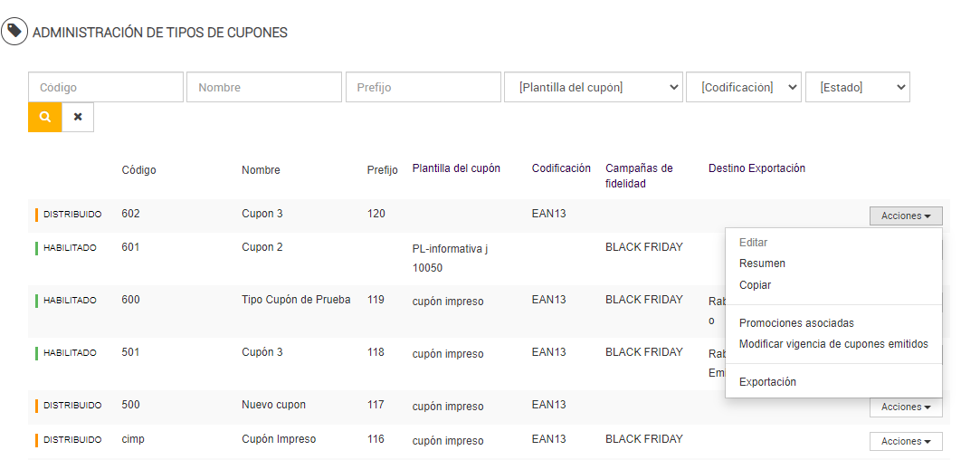980x460 pixels.
Task: Click the orange search magnifier button
Action: pyautogui.click(x=45, y=118)
